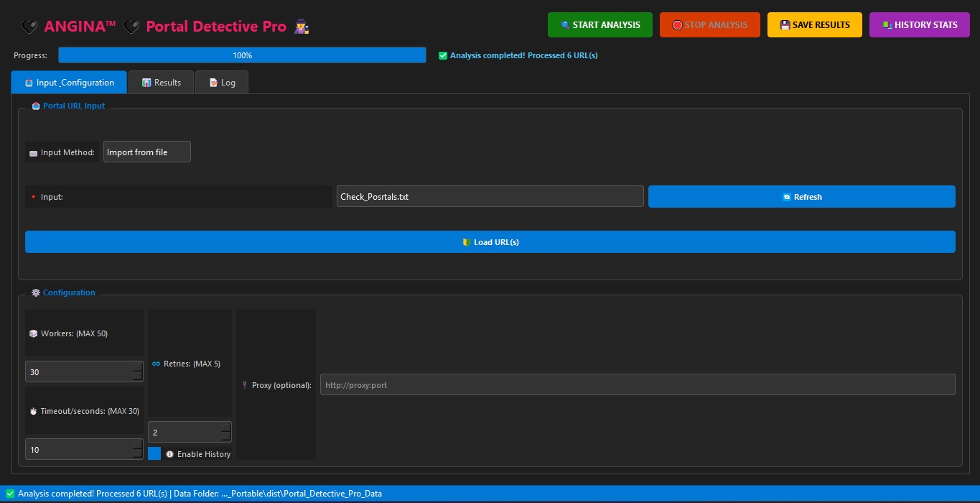Viewport: 980px width, 503px height.
Task: Click the SAVE RESULTS button
Action: [x=814, y=25]
